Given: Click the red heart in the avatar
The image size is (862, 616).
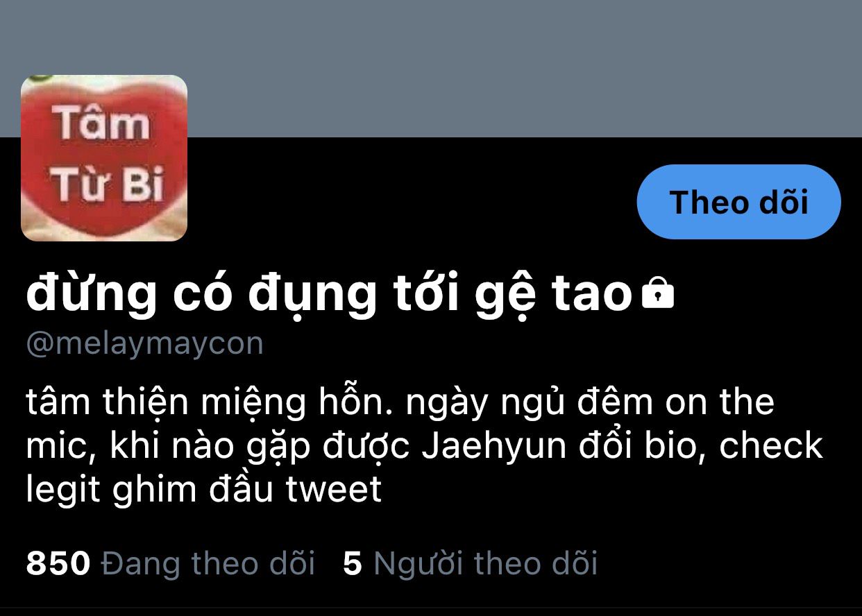Looking at the screenshot, I should pyautogui.click(x=104, y=158).
